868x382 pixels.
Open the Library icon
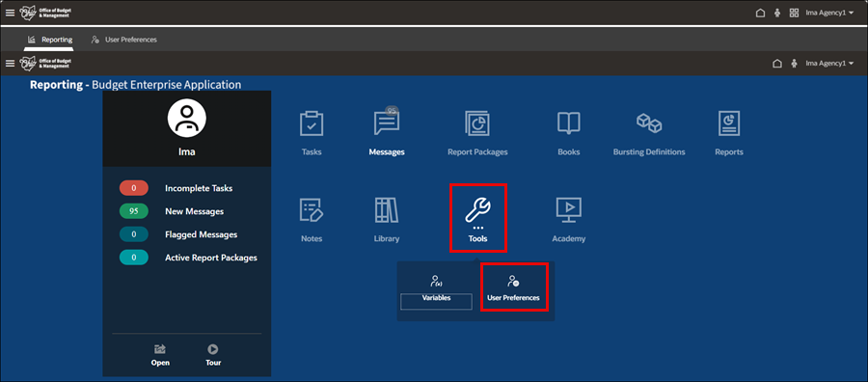[x=387, y=210]
